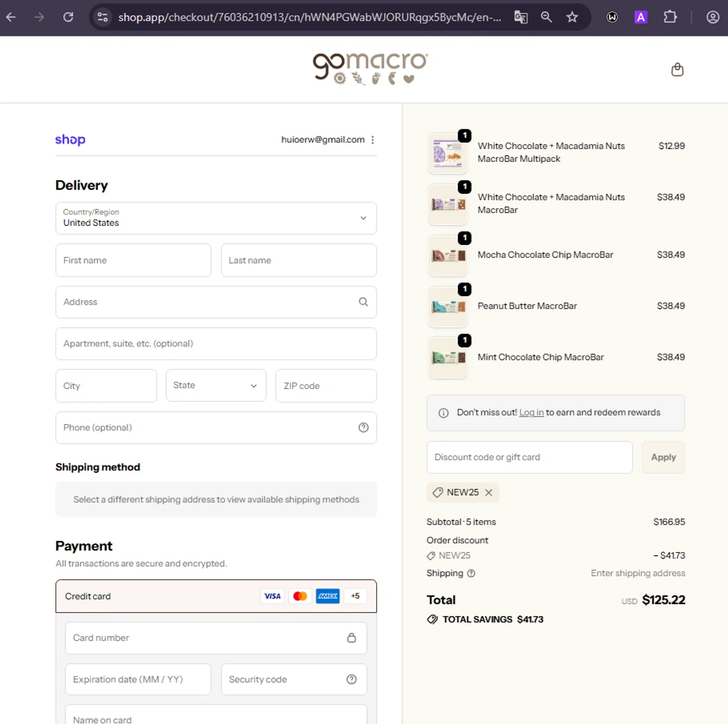Click the TOTAL SAVINGS $41.73 text
The height and width of the screenshot is (724, 728).
493,620
